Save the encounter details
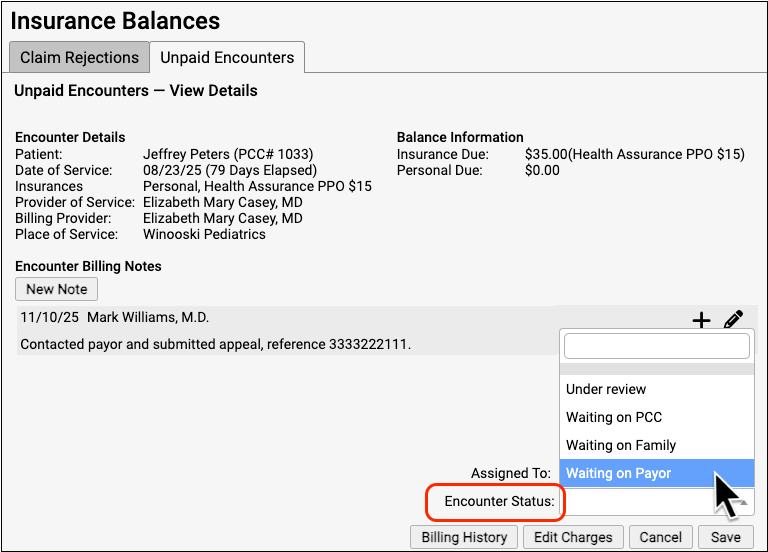The height and width of the screenshot is (552, 768). (x=725, y=537)
